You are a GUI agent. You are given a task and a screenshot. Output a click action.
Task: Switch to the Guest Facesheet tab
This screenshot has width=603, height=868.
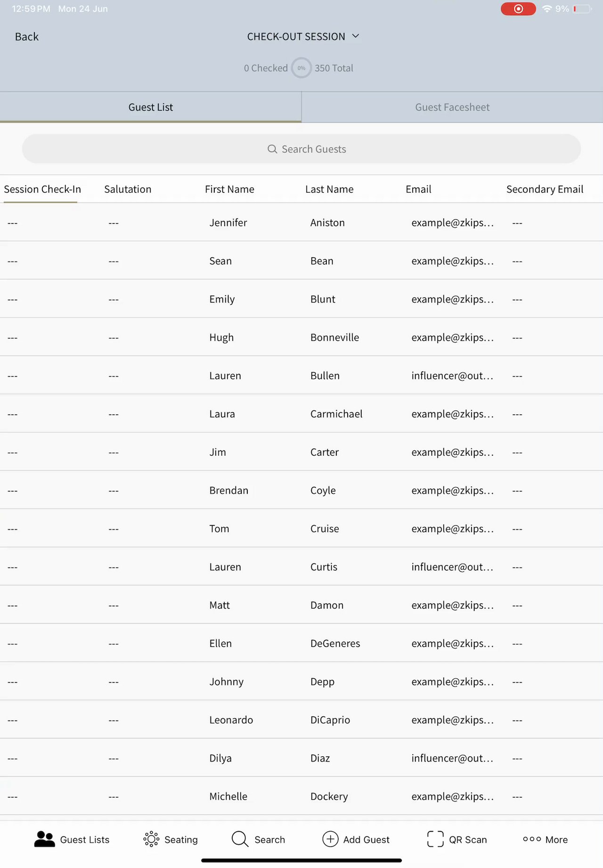tap(452, 107)
